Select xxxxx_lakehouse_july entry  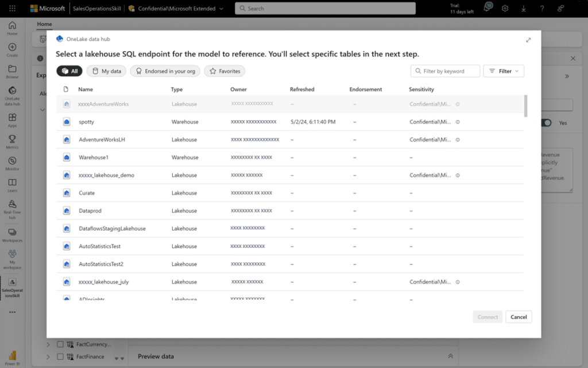[x=290, y=282]
